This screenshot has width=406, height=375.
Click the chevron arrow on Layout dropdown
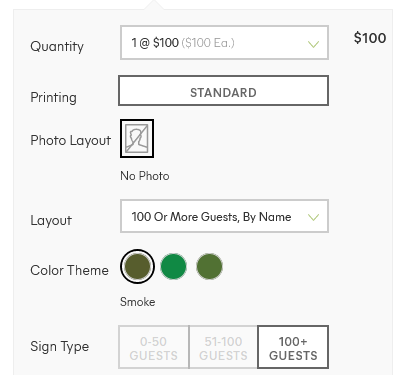(313, 217)
